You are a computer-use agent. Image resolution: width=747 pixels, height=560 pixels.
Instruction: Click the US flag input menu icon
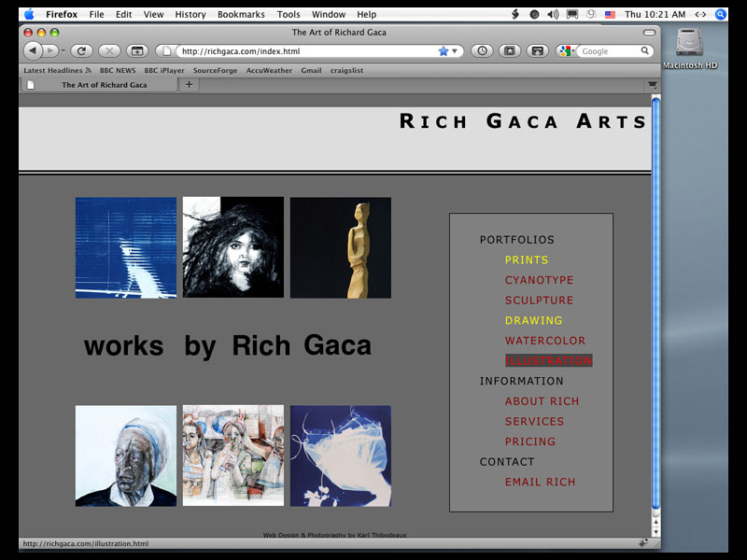point(610,14)
